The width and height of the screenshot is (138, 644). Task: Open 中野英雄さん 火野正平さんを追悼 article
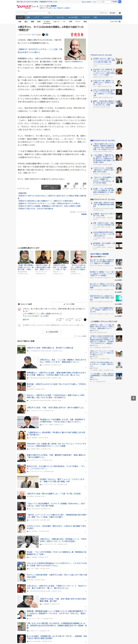tap(56, 374)
